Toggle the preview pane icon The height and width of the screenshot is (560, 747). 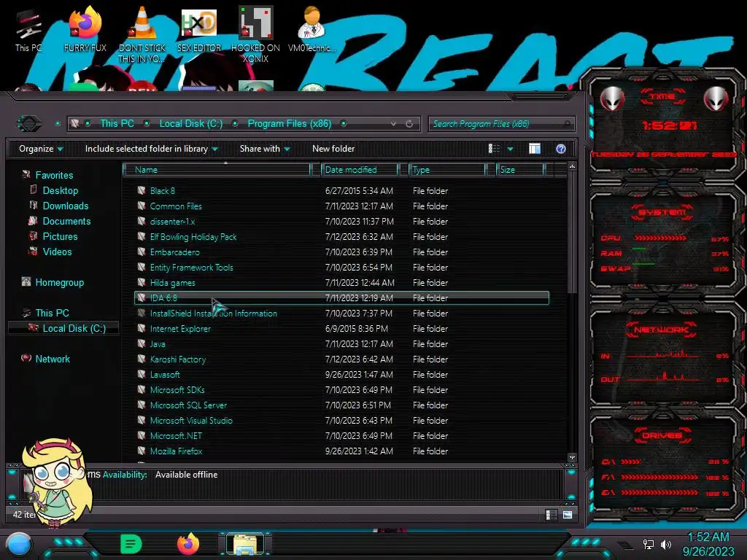point(535,149)
